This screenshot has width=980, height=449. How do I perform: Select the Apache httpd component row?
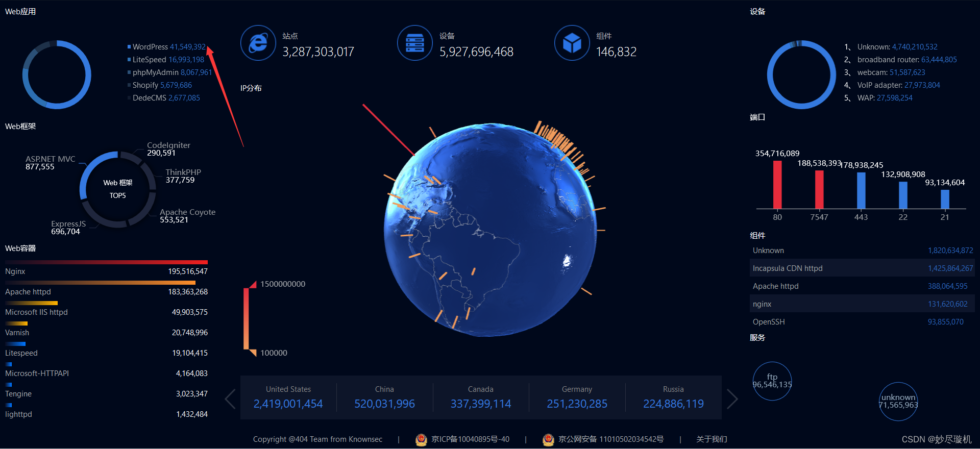pyautogui.click(x=862, y=286)
